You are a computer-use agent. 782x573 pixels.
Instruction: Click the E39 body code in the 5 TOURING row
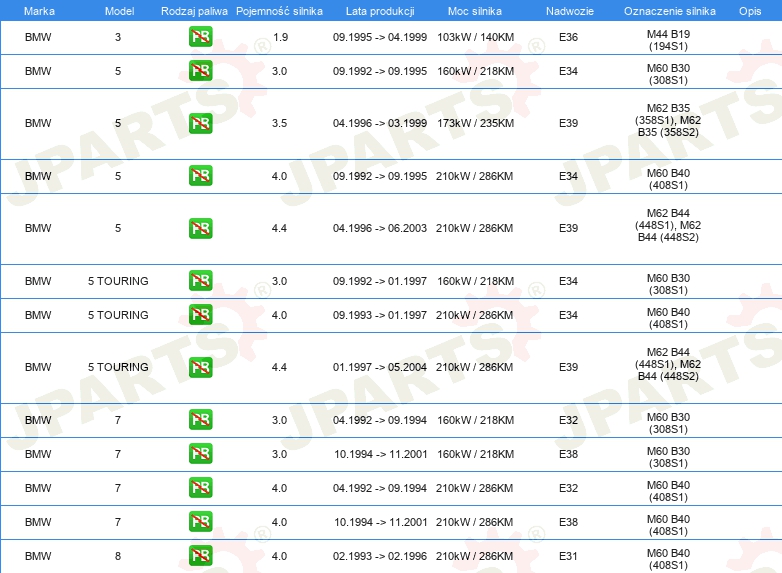point(568,368)
